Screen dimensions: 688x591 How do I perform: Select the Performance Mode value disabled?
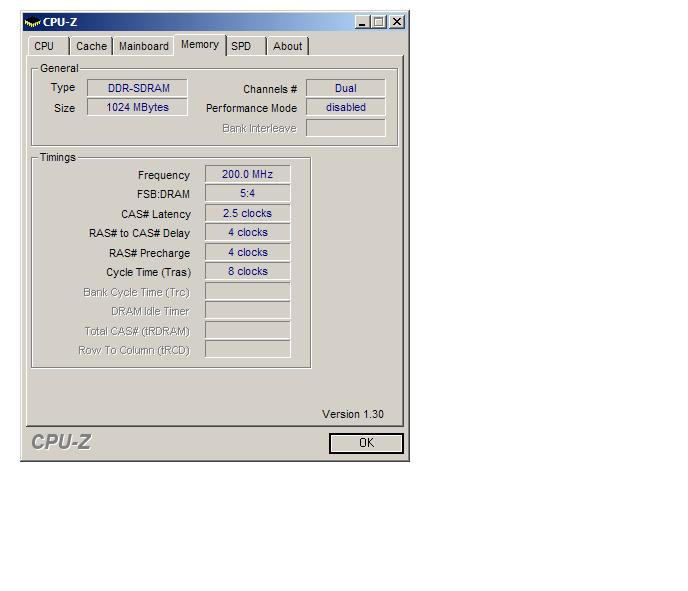(x=346, y=107)
